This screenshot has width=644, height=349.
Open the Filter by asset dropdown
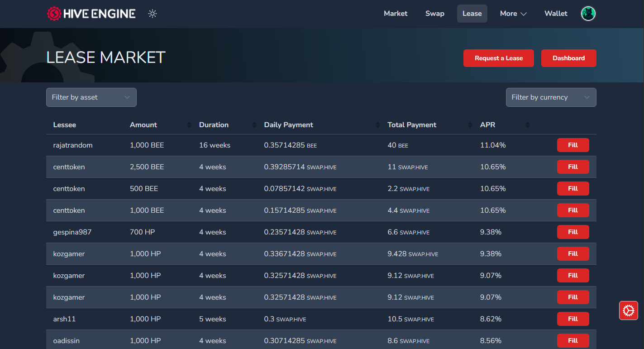[91, 97]
